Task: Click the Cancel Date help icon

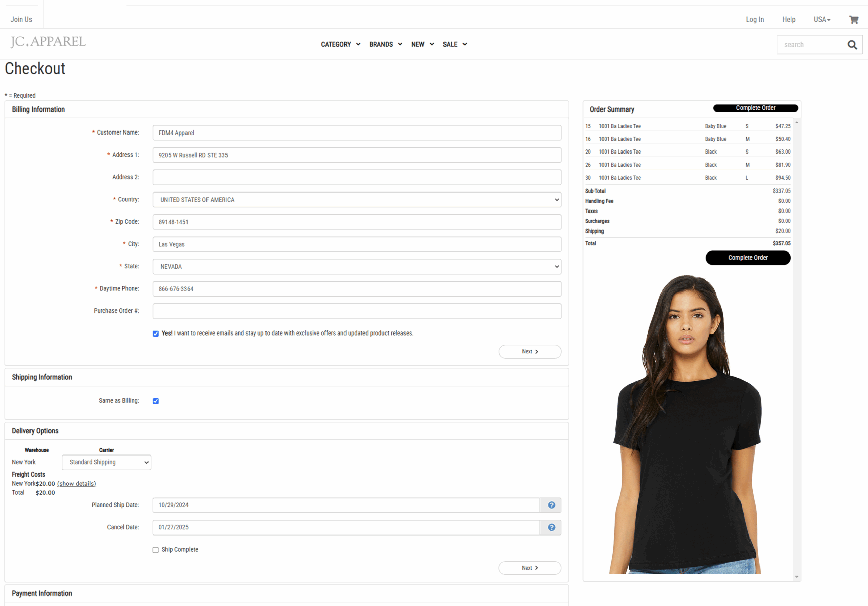Action: [552, 527]
